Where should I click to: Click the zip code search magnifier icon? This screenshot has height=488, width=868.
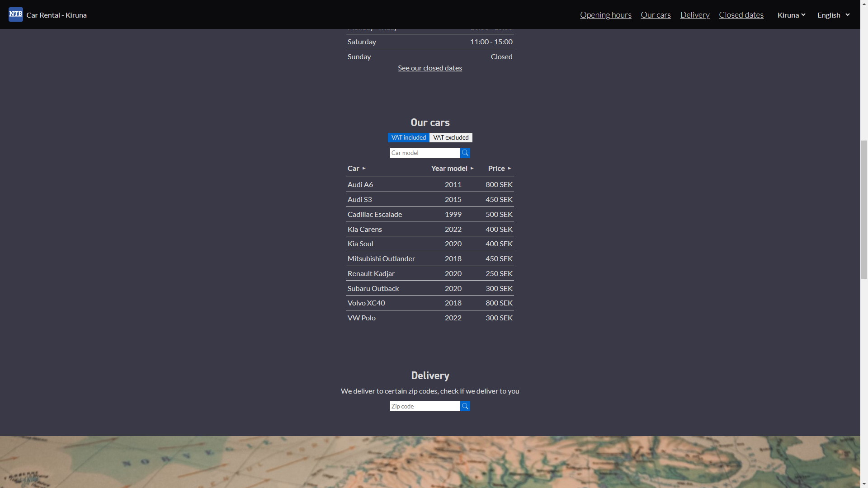pos(465,407)
